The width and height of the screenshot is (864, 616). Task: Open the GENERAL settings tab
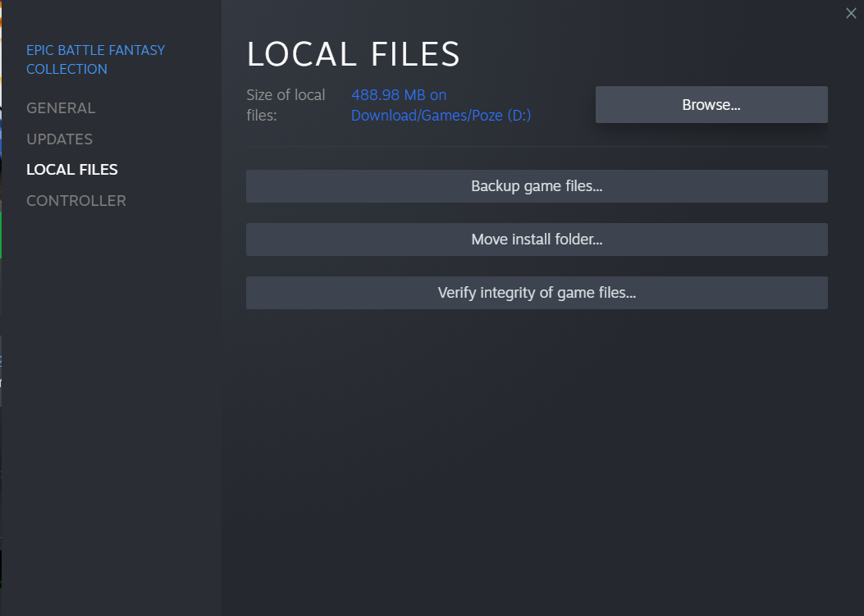coord(61,108)
